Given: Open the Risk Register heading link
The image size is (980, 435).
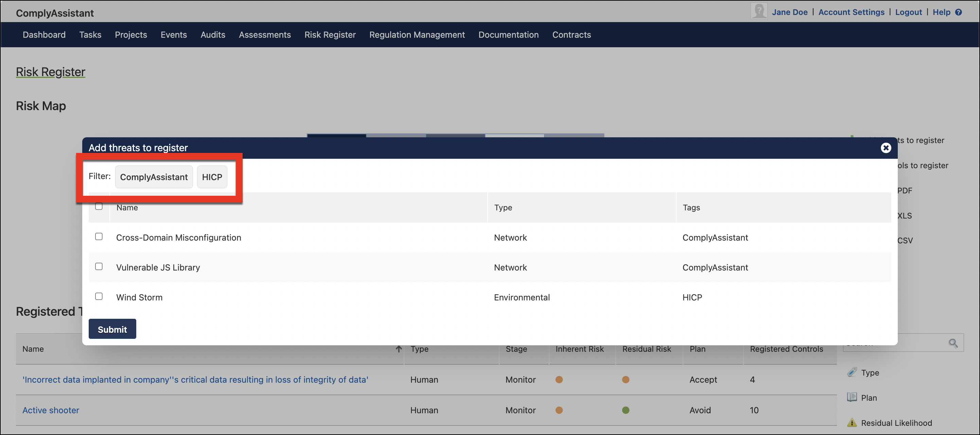Looking at the screenshot, I should click(x=51, y=72).
